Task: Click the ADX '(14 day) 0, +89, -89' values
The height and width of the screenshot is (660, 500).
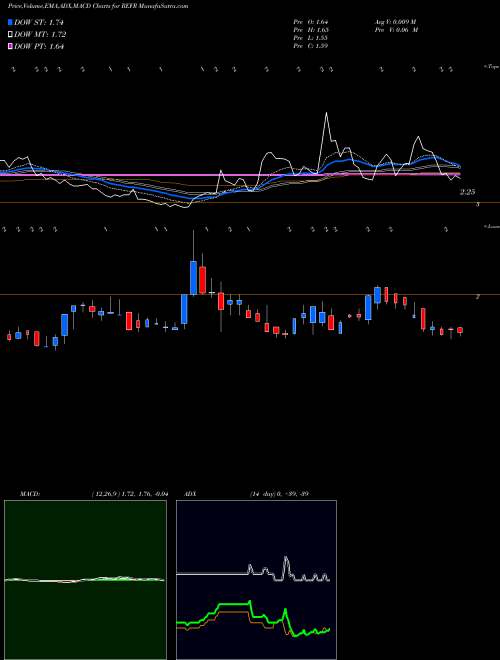Action: pos(279,494)
